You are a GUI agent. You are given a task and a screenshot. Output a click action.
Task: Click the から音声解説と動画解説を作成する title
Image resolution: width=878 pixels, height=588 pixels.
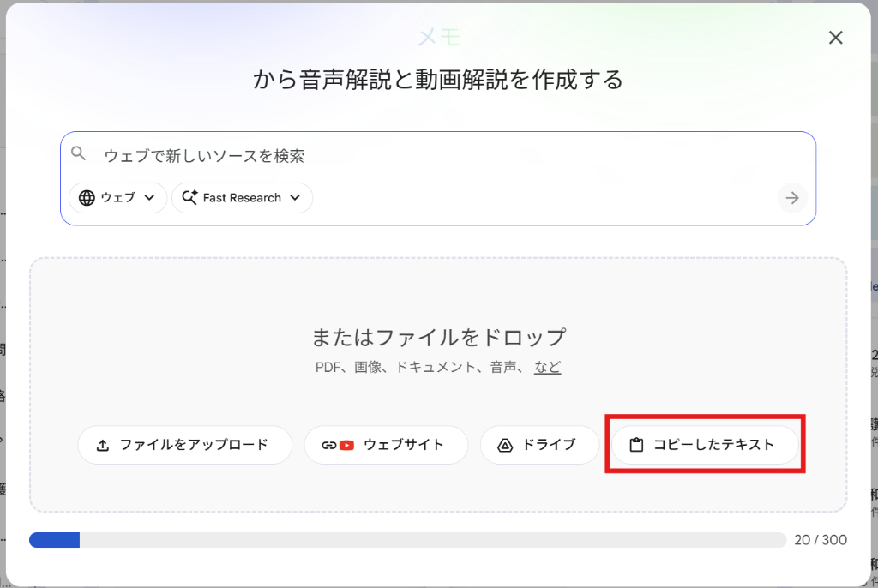[438, 80]
